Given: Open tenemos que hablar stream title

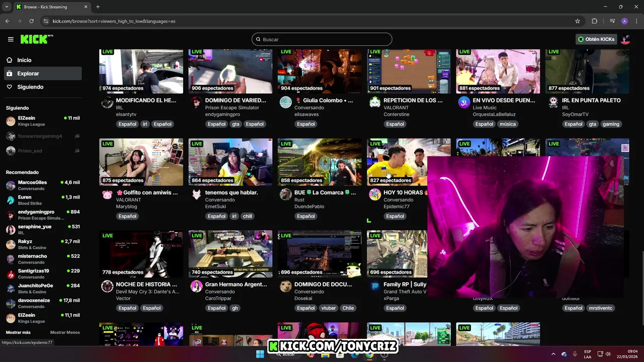Looking at the screenshot, I should (x=231, y=193).
